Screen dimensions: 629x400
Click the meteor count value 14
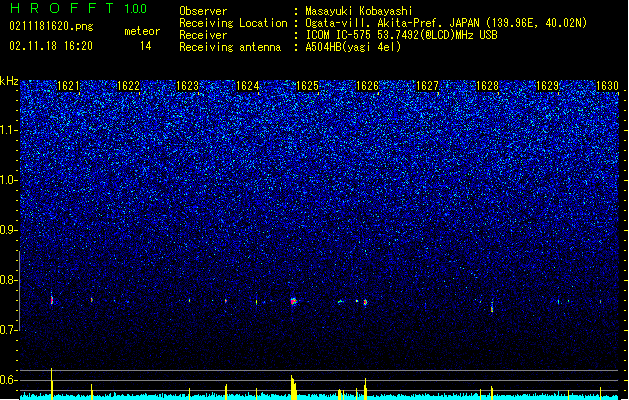(146, 46)
